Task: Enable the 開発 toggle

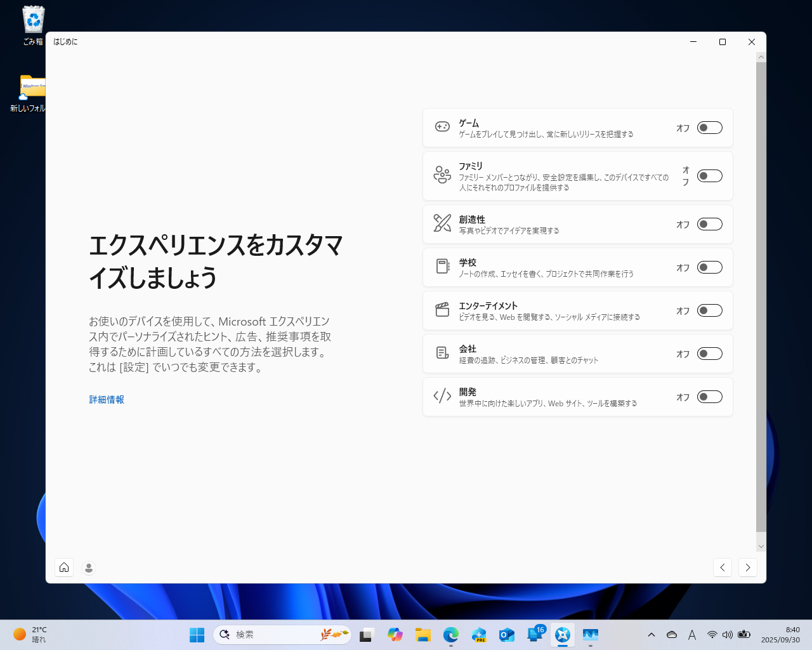Action: pyautogui.click(x=709, y=396)
